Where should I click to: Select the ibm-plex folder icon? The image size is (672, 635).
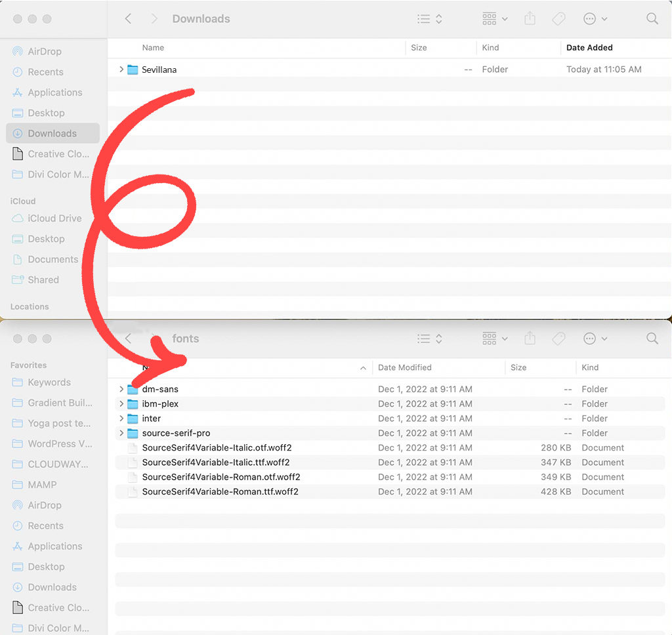point(133,404)
